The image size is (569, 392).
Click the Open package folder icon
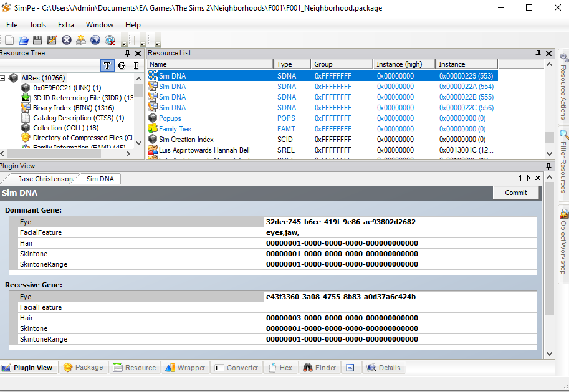(x=23, y=40)
